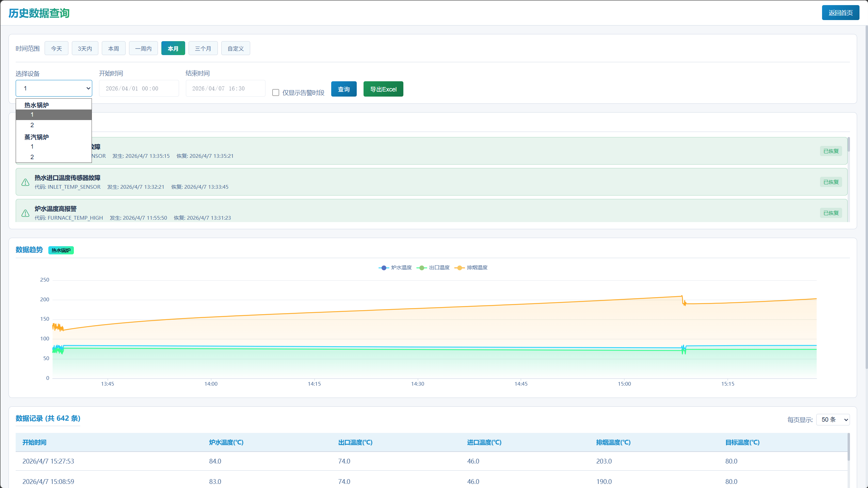868x488 pixels.
Task: Enable 仅显示告警时段 checkbox
Action: (x=276, y=92)
